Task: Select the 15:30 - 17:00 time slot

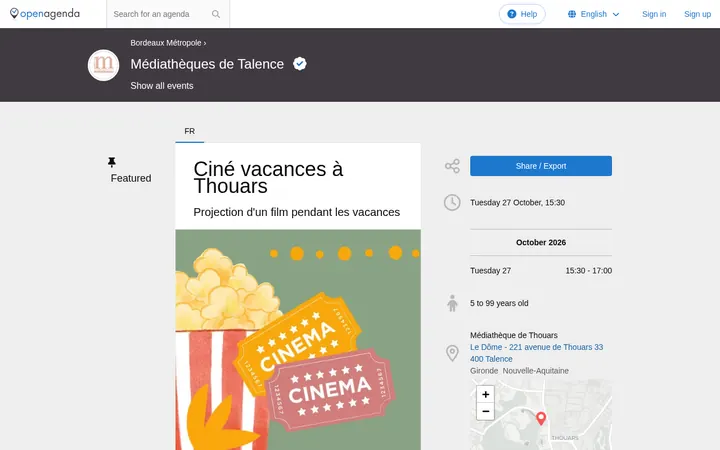Action: [588, 270]
